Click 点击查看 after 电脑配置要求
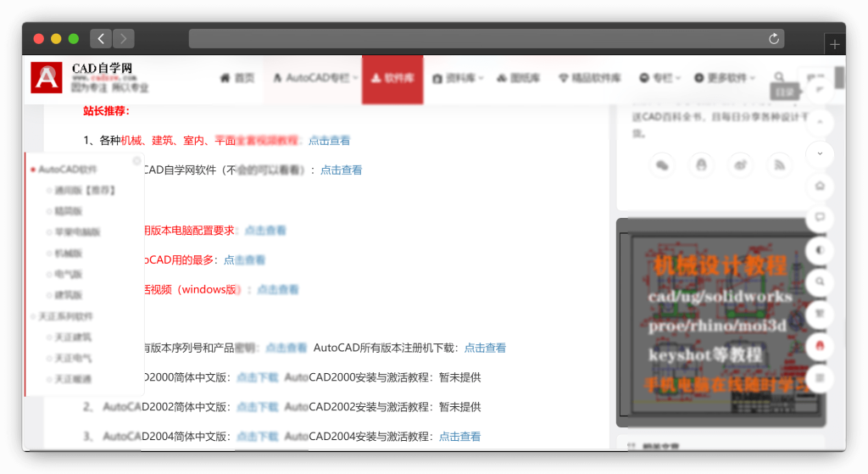 [265, 231]
